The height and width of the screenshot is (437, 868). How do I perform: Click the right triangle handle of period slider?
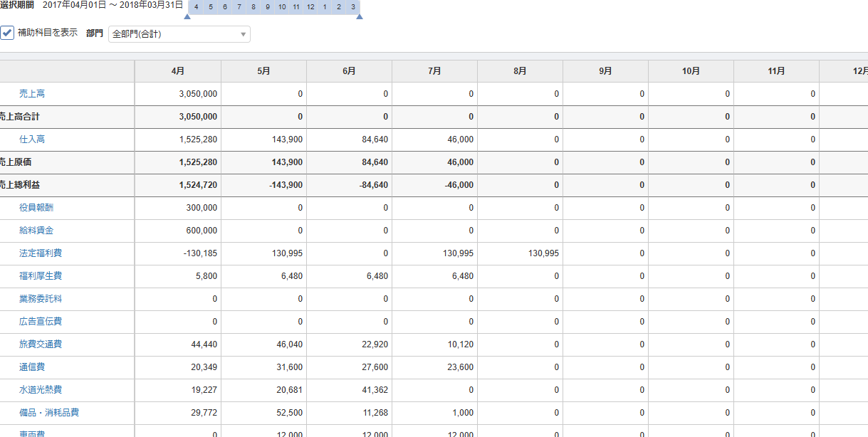359,16
